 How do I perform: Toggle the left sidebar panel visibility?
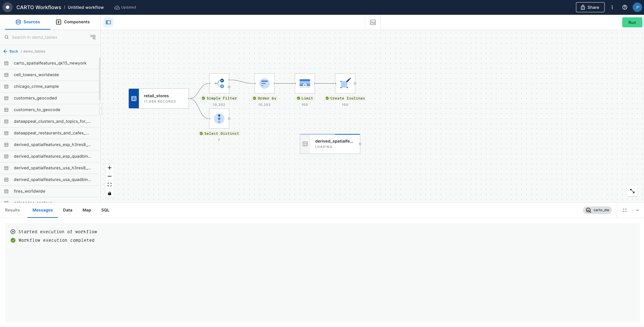pos(108,22)
